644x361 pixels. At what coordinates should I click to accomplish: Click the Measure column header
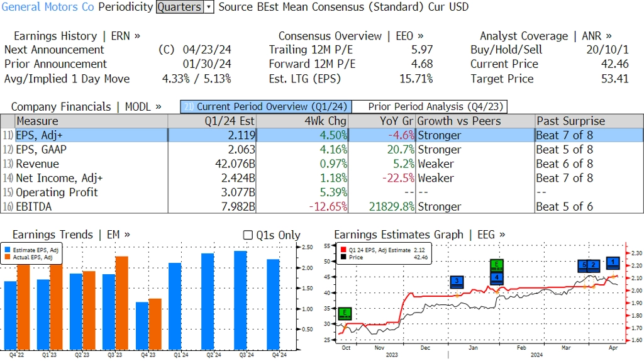[92, 121]
